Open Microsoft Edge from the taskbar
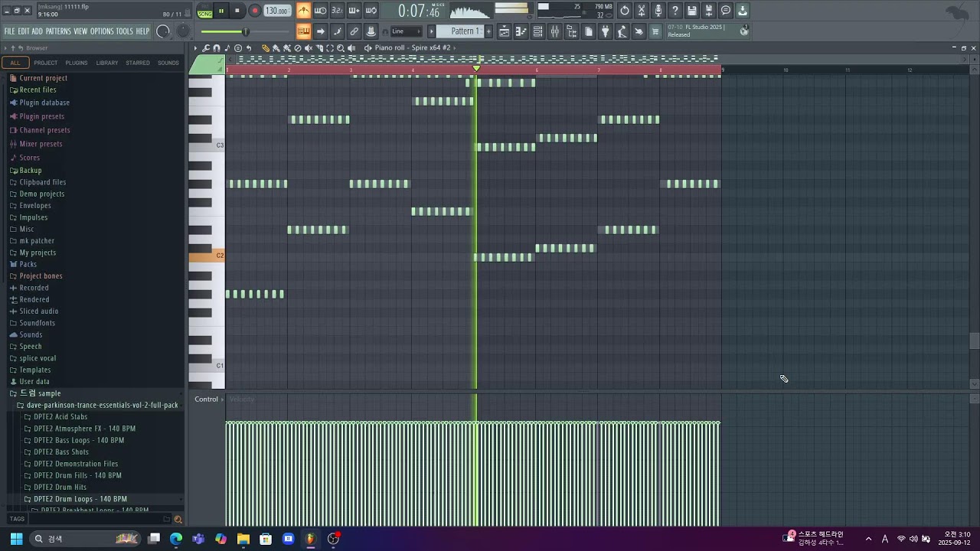980x551 pixels. (176, 539)
